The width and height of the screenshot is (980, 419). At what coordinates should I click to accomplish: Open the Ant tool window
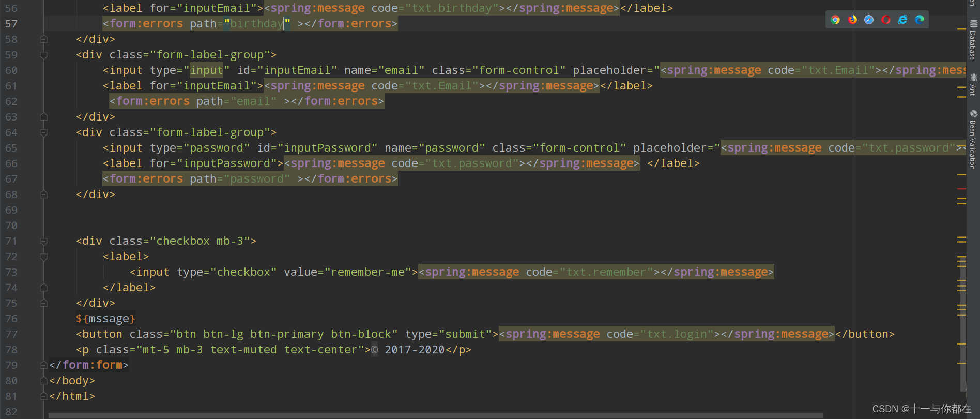coord(973,84)
